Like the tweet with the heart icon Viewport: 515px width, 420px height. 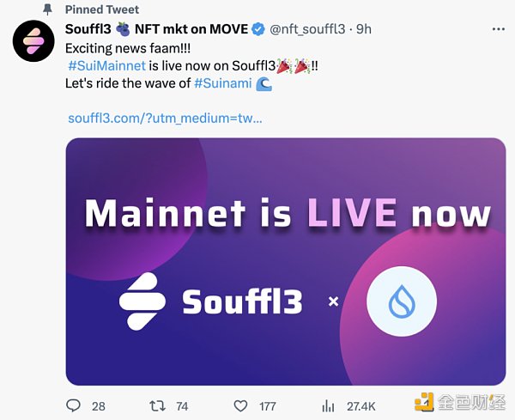coord(241,405)
